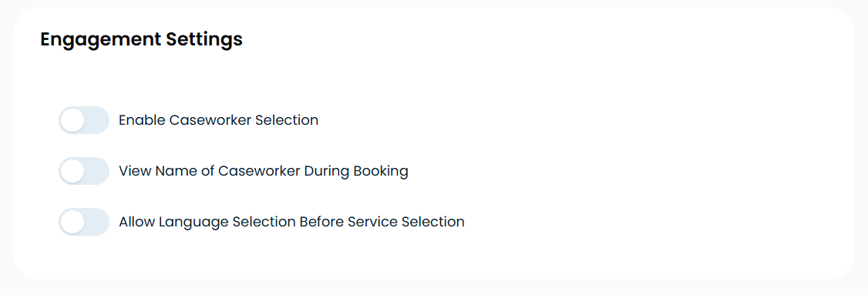
Task: Click the white knob of View Name switch
Action: click(72, 171)
